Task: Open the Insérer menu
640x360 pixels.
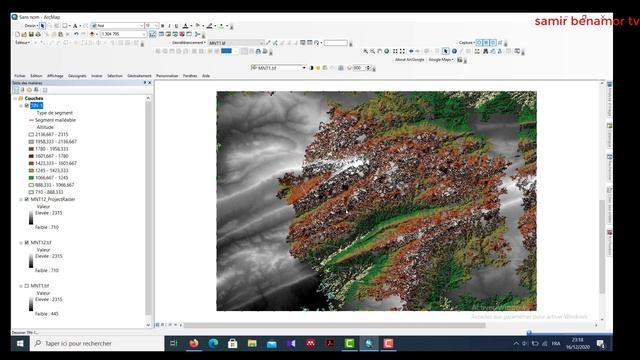Action: 97,76
